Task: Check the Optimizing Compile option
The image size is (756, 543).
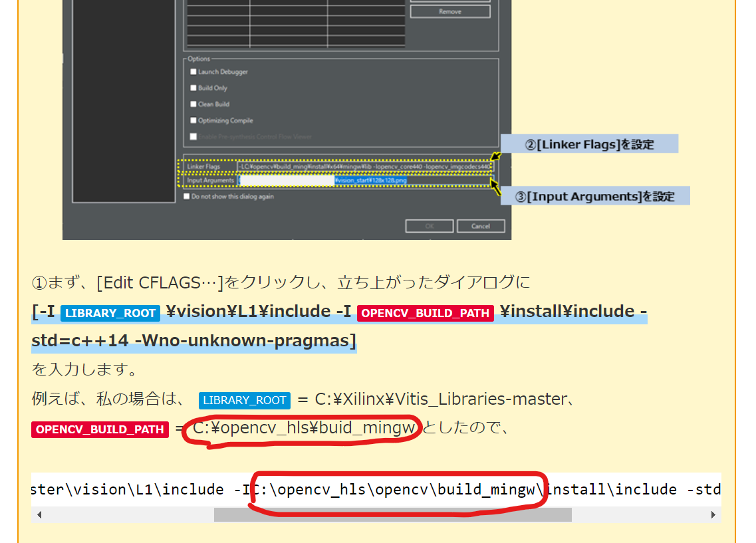Action: [x=193, y=120]
